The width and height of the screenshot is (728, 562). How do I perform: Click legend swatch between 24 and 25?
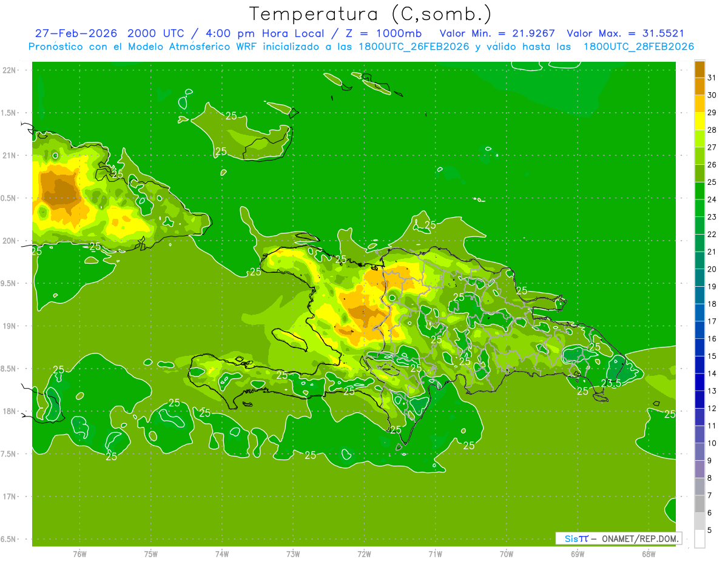pyautogui.click(x=699, y=190)
